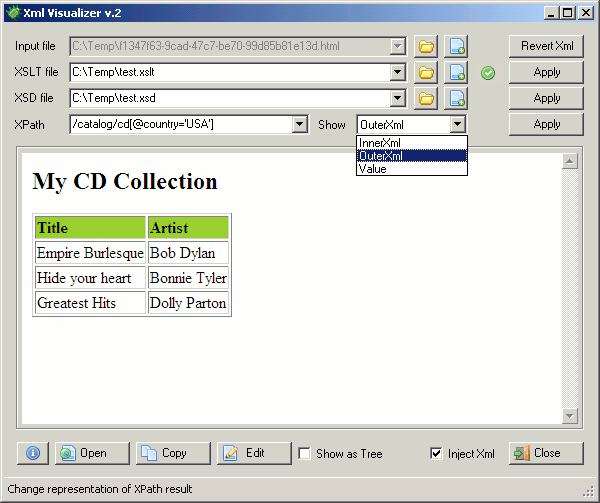Screen dimensions: 600x503
Task: Click the Hide your heart cell
Action: (x=90, y=278)
